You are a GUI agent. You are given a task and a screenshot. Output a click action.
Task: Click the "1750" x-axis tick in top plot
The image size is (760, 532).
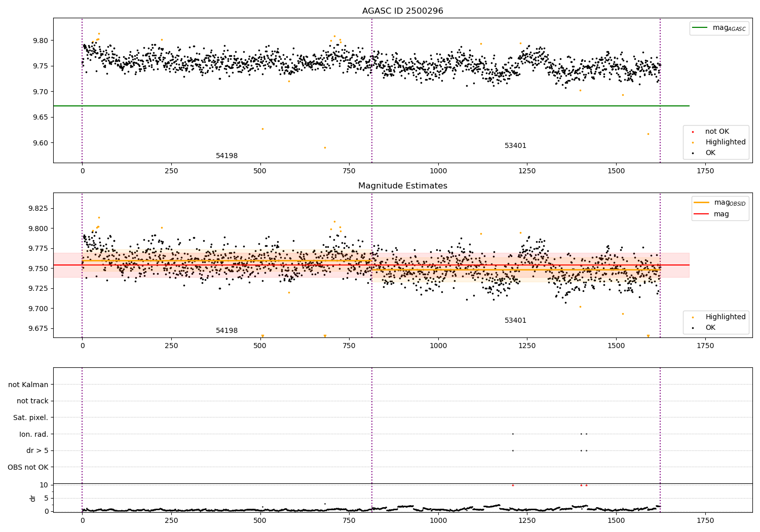click(705, 171)
